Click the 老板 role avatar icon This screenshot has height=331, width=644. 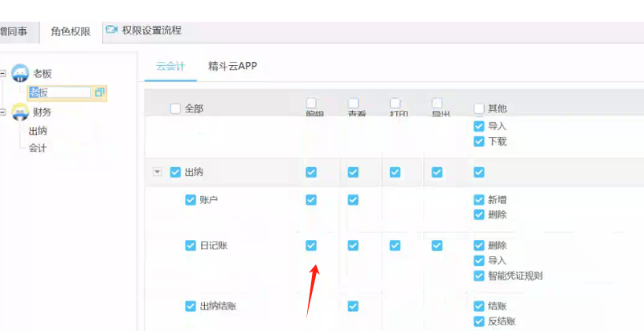[x=20, y=73]
